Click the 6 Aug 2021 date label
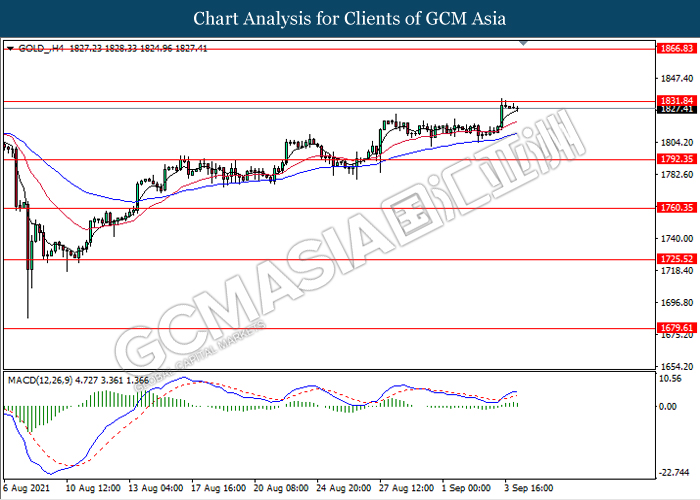 [x=26, y=488]
